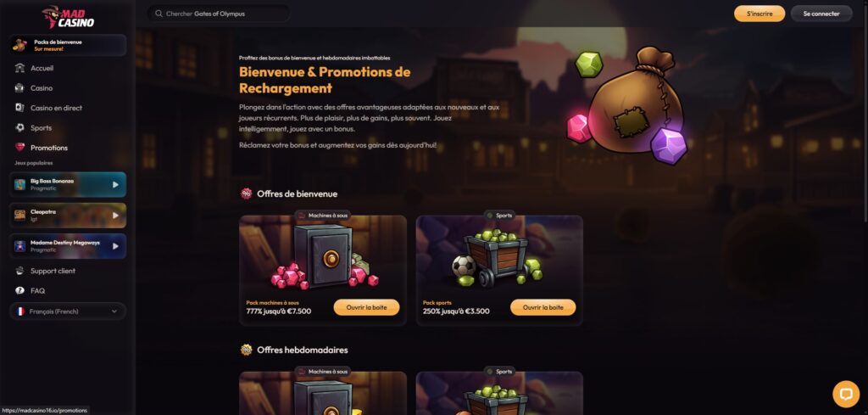This screenshot has width=868, height=415.
Task: Start Madame Destiny Megaways play arrow
Action: (115, 246)
